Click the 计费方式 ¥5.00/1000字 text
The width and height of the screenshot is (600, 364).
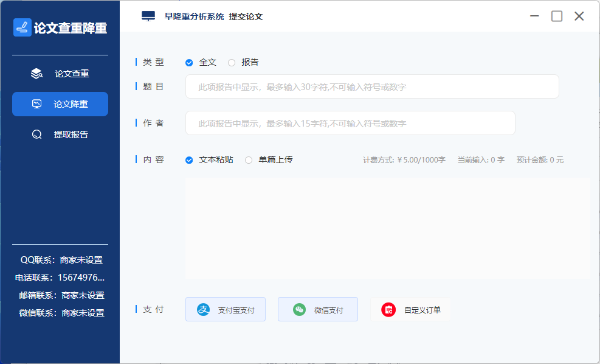[x=404, y=160]
